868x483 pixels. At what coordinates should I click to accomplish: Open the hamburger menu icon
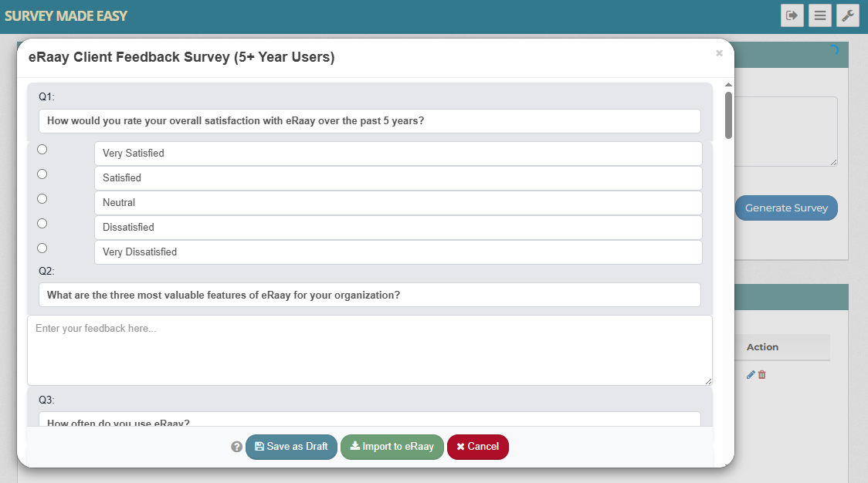(820, 15)
